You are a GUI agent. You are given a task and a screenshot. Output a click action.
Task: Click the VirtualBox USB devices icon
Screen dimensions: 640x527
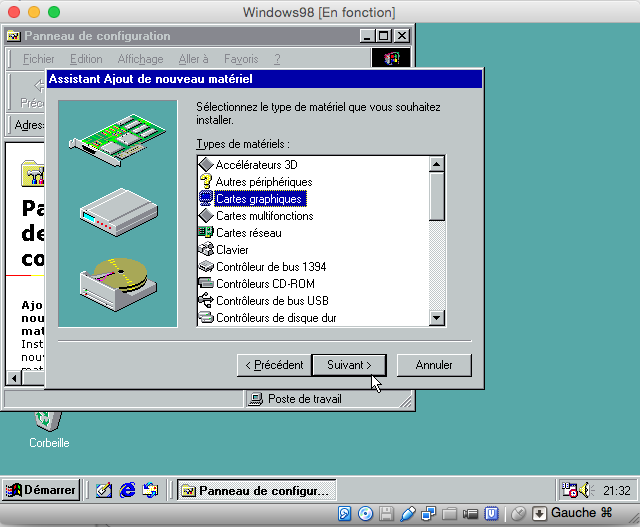pos(407,514)
